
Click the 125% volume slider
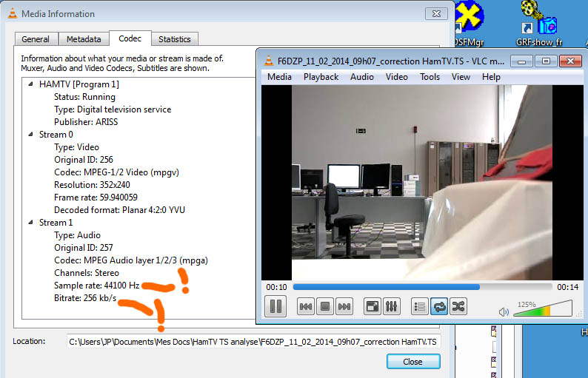tap(543, 308)
